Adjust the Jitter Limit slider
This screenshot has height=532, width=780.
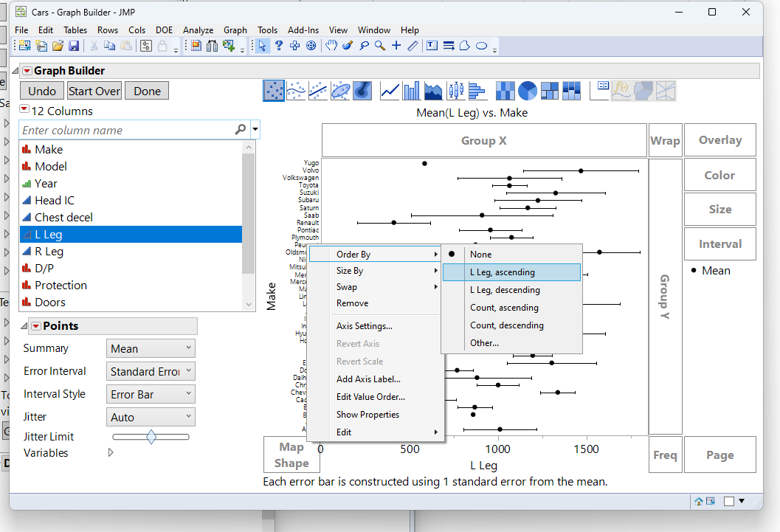tap(151, 437)
